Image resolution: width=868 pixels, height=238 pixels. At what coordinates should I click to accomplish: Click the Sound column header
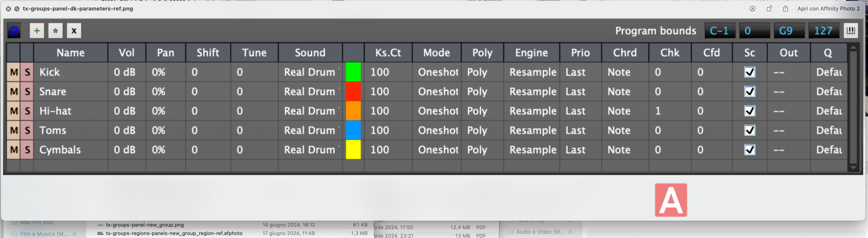[x=310, y=53]
